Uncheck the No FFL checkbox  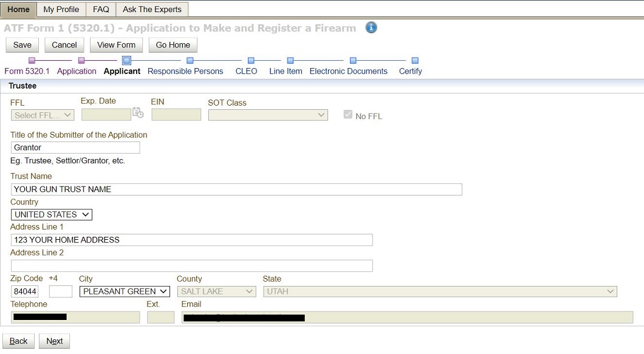[x=348, y=114]
